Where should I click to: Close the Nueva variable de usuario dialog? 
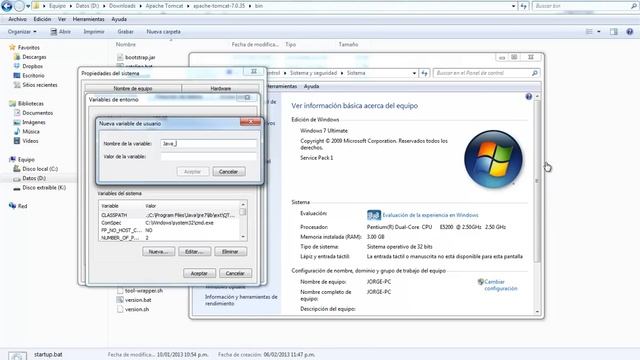click(250, 122)
